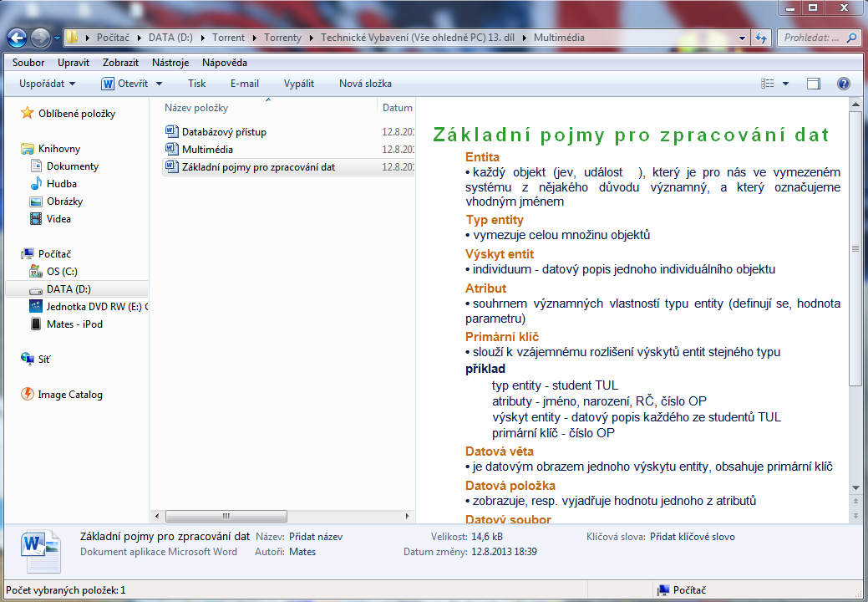This screenshot has height=602, width=868.
Task: Select the Databázový přístup Word document
Action: [224, 132]
